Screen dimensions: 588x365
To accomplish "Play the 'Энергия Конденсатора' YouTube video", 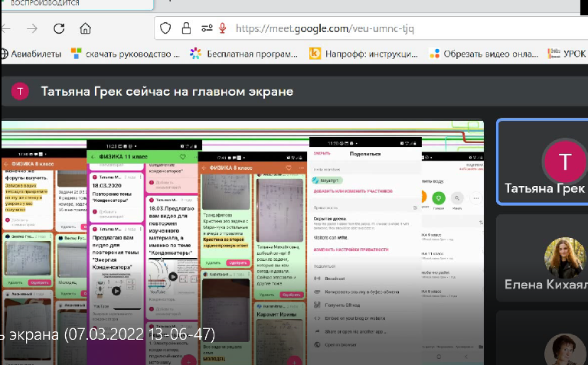I will [116, 291].
